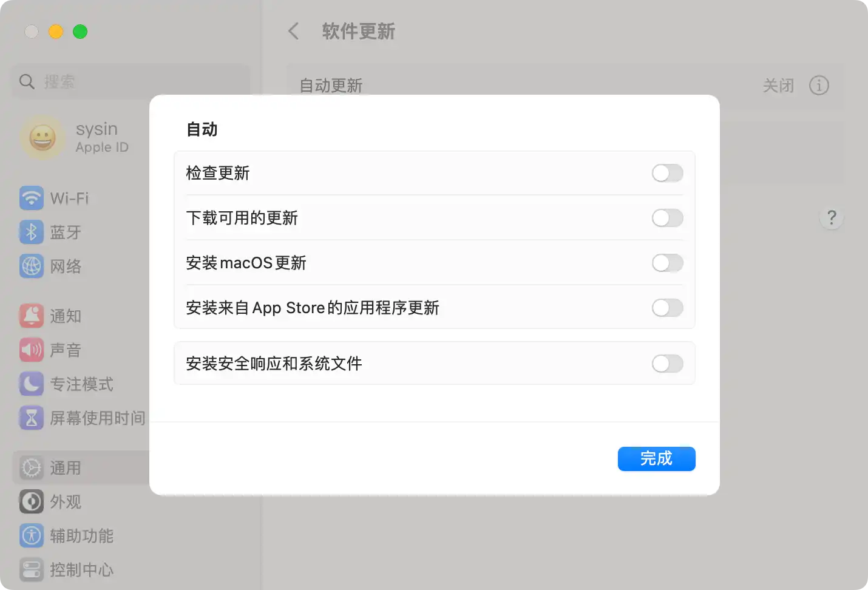
Task: Turn on 下载可用的更新 switch
Action: click(667, 218)
